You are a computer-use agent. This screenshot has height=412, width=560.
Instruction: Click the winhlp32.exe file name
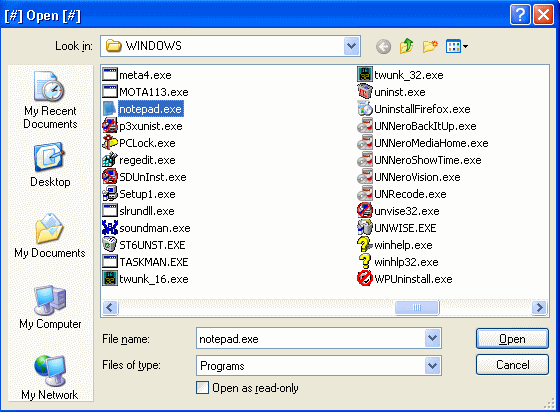[x=406, y=262]
